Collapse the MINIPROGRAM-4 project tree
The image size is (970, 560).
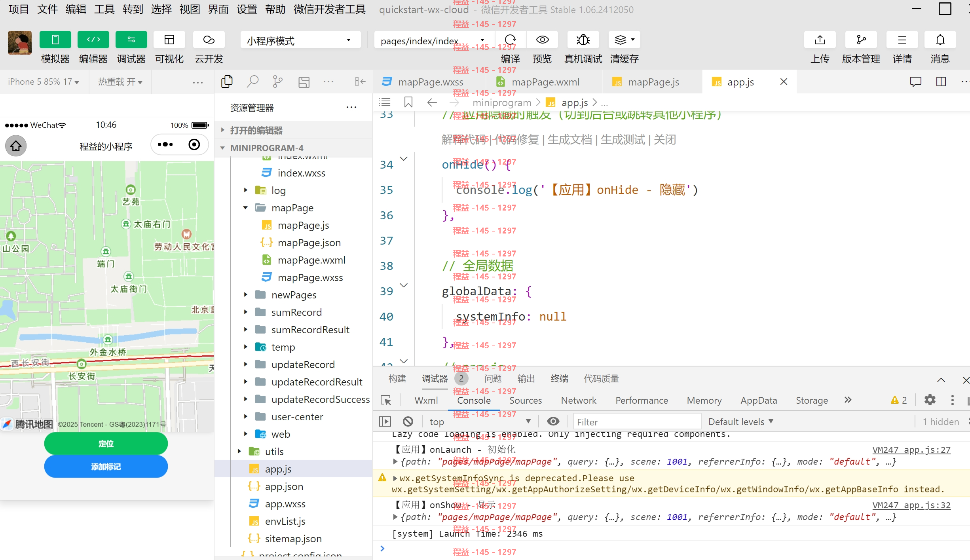(293, 148)
